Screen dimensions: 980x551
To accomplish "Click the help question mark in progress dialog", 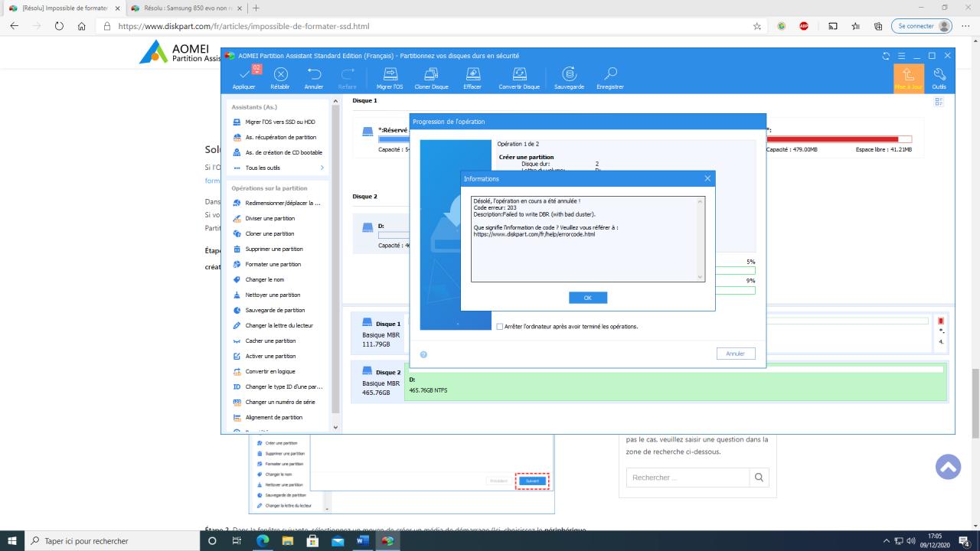I will coord(423,354).
